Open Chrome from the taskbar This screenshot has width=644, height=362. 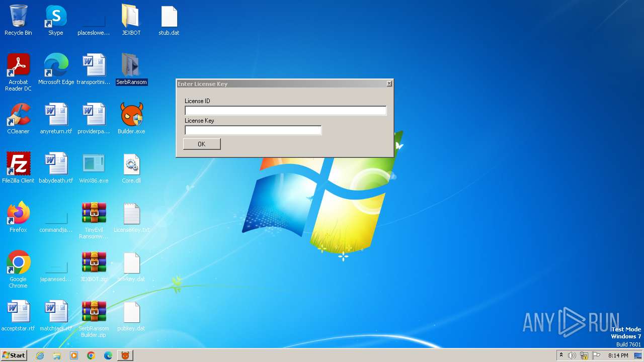(x=91, y=355)
